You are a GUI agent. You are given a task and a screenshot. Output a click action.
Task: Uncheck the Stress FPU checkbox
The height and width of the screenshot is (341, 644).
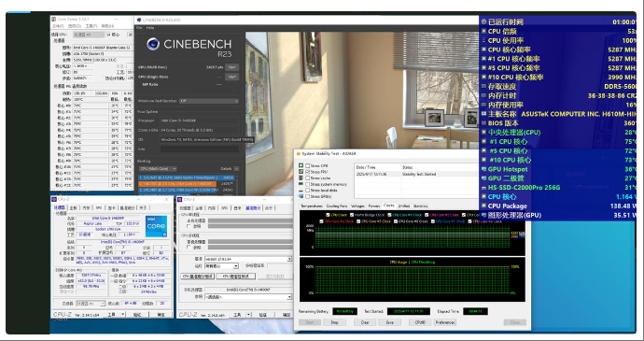(308, 172)
